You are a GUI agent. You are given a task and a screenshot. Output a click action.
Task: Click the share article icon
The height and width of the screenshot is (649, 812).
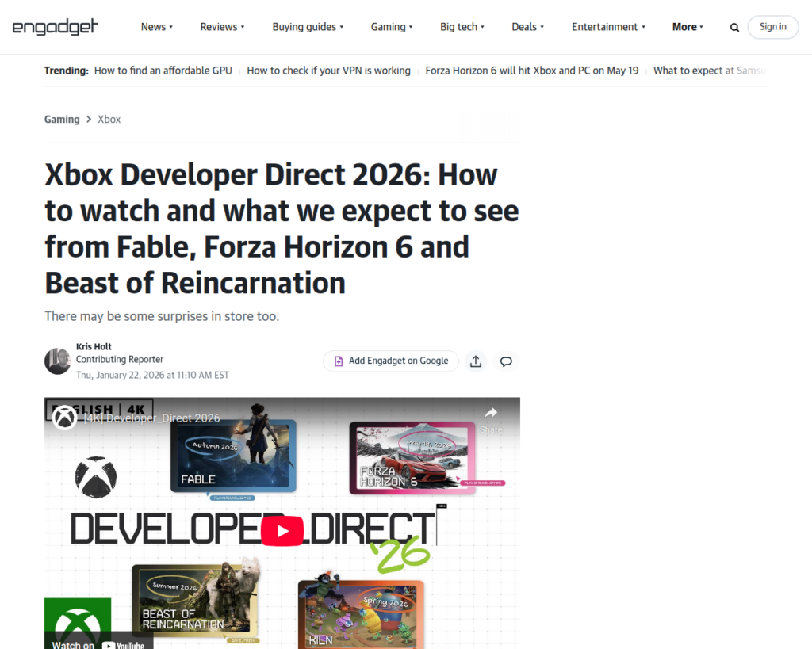click(x=476, y=361)
